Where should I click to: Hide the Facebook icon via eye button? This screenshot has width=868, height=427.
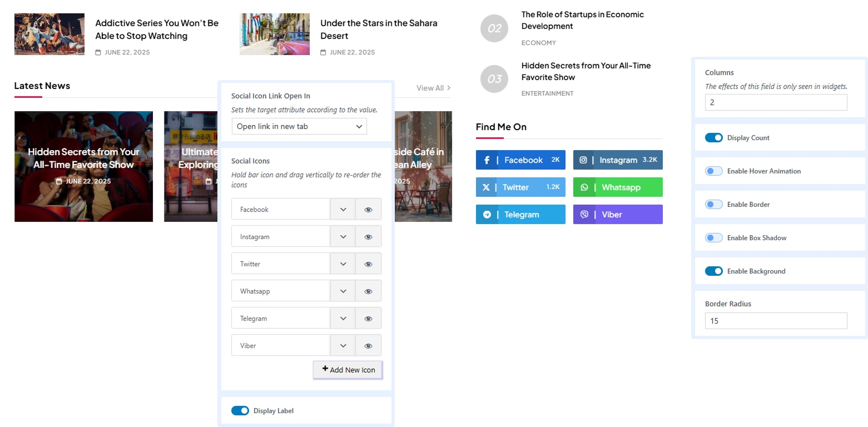(368, 210)
